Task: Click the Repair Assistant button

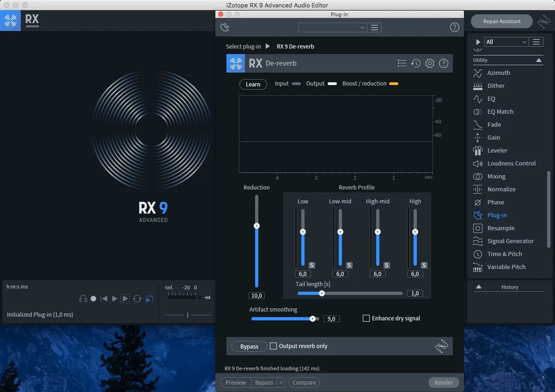Action: tap(501, 21)
